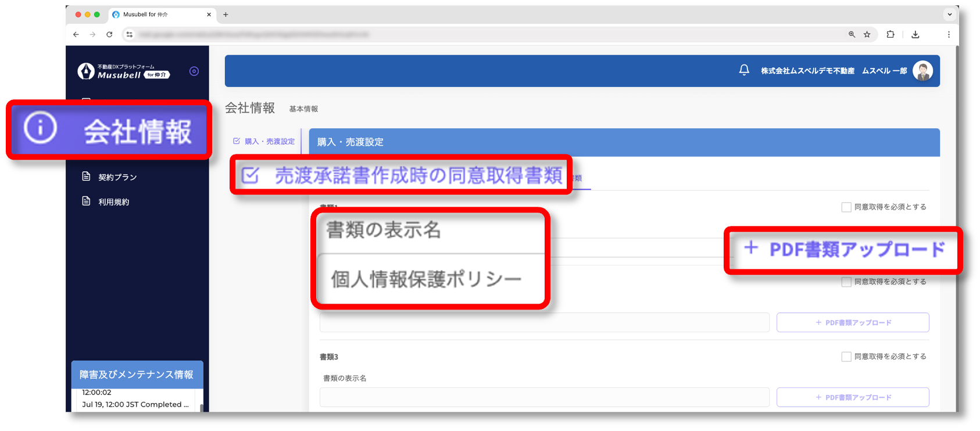
Task: Bookmark this page with the star icon
Action: tap(867, 35)
